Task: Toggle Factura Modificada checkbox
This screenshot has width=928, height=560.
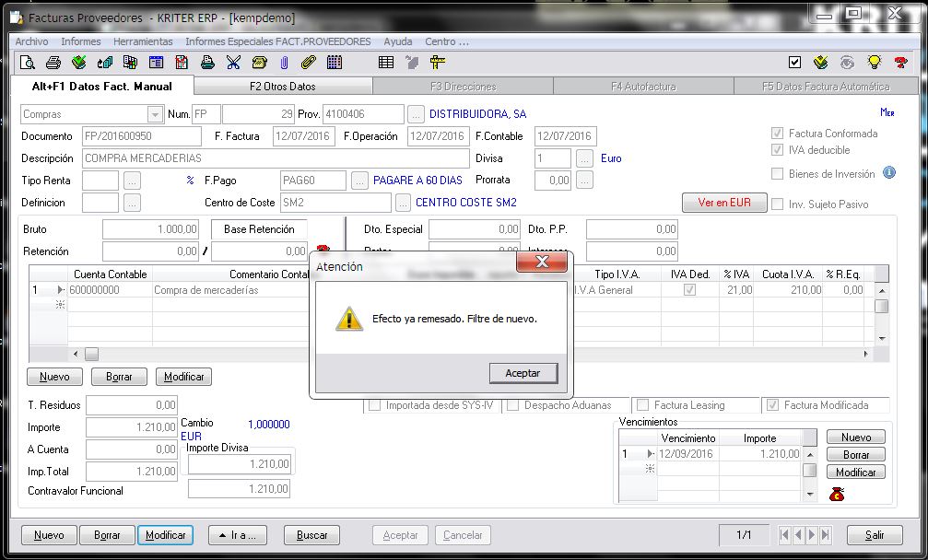Action: (x=772, y=405)
